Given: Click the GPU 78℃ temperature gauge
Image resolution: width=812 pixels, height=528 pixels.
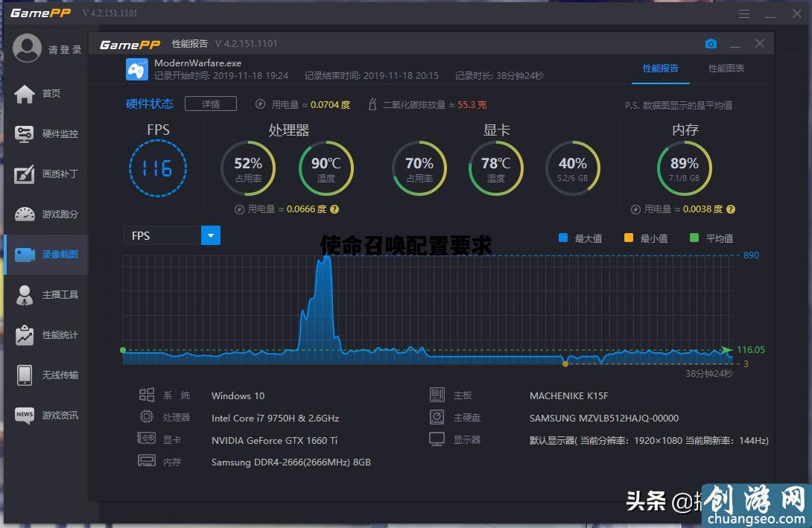Looking at the screenshot, I should tap(496, 169).
